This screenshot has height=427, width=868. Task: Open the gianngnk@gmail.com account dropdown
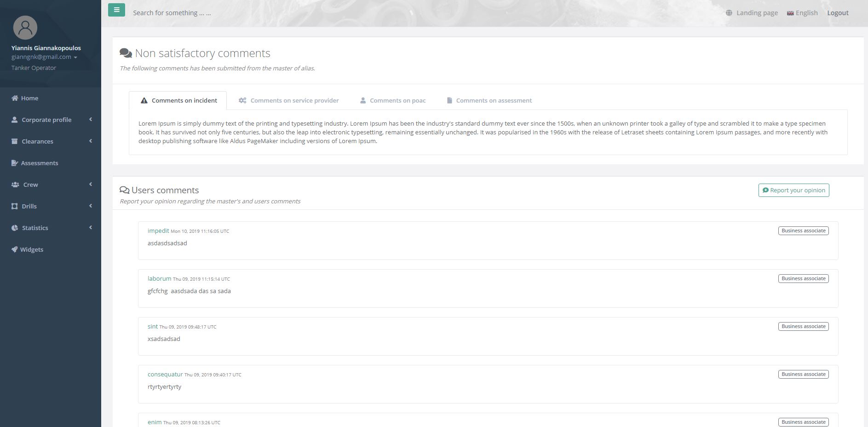(x=44, y=57)
